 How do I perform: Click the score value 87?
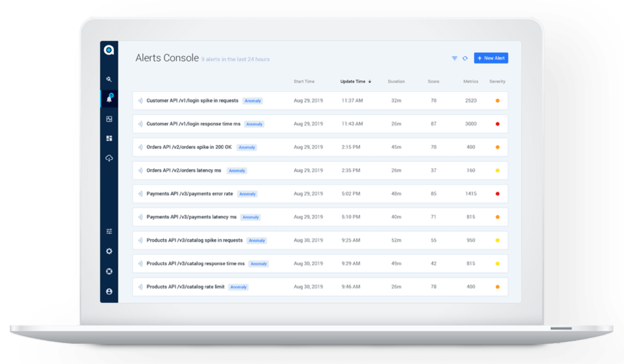(434, 124)
